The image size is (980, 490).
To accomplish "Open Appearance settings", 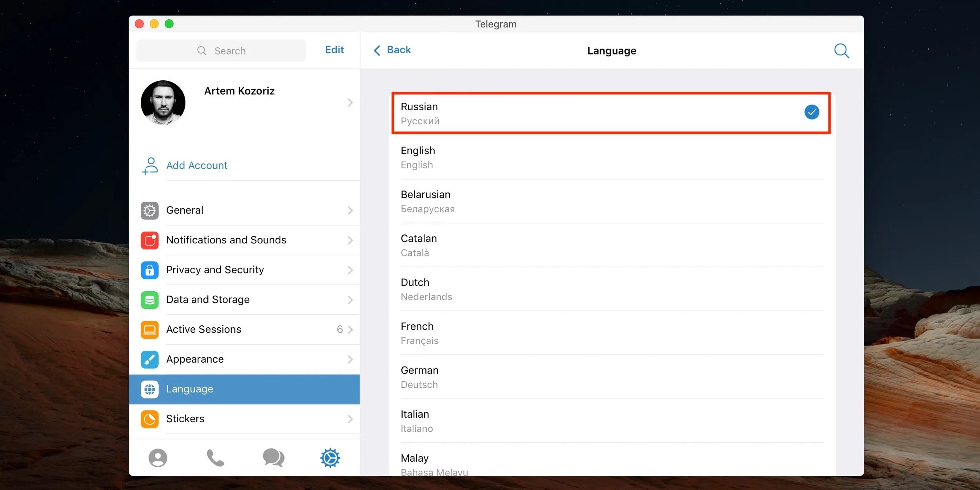I will 244,359.
